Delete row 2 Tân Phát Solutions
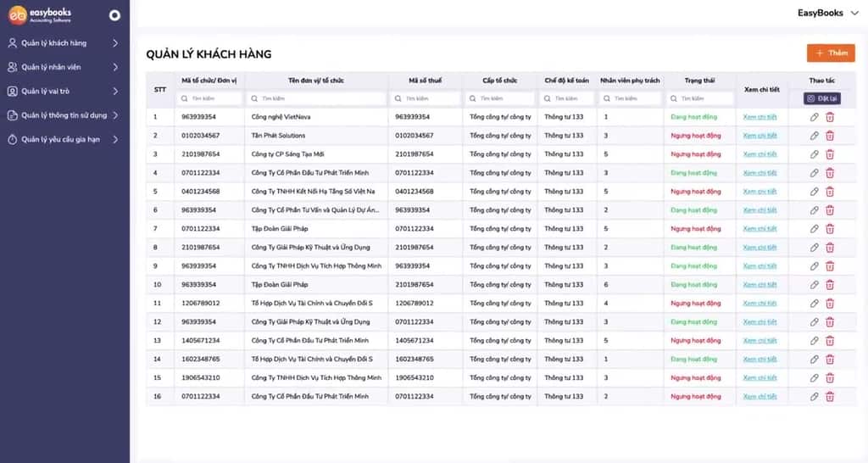Viewport: 868px width, 463px height. click(x=830, y=136)
